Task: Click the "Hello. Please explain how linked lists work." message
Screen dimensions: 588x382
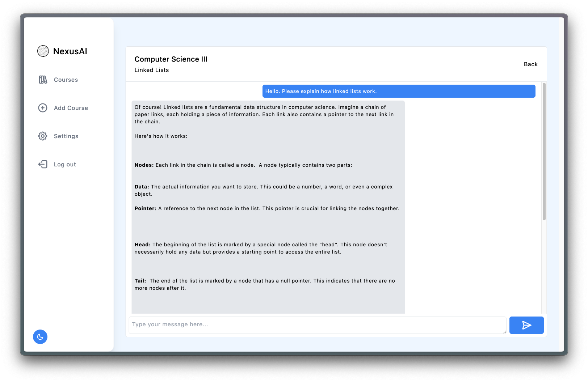Action: [399, 91]
